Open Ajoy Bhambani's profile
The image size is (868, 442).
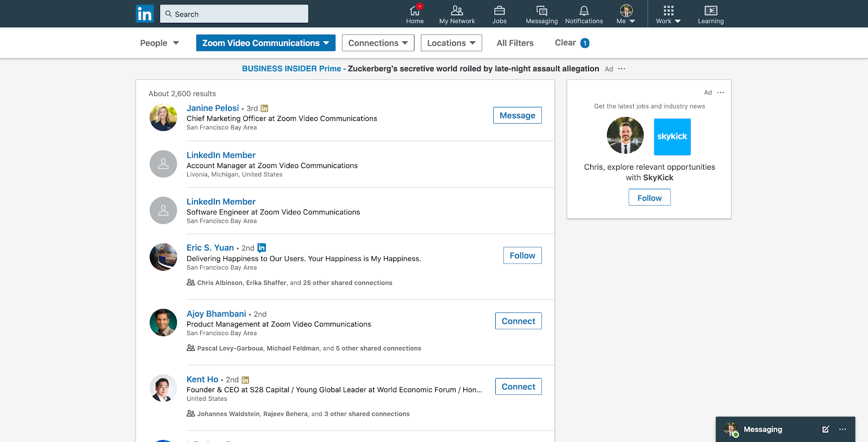pyautogui.click(x=216, y=313)
